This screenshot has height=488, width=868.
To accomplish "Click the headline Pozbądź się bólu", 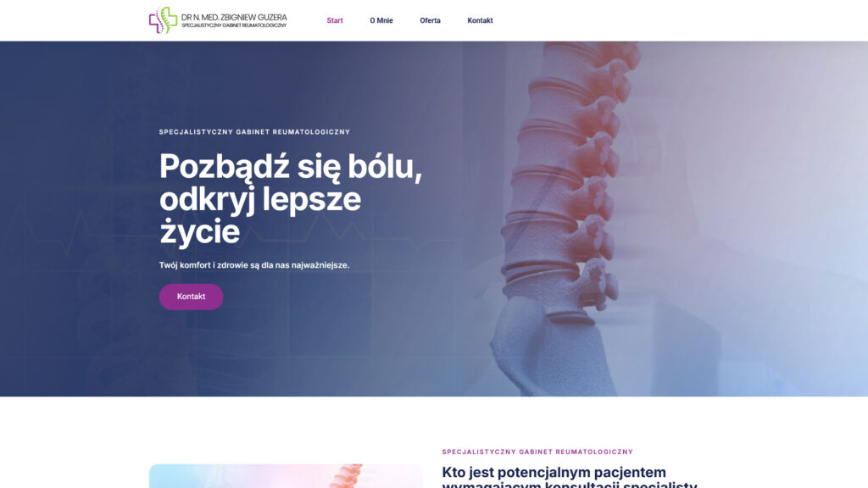I will pos(291,166).
